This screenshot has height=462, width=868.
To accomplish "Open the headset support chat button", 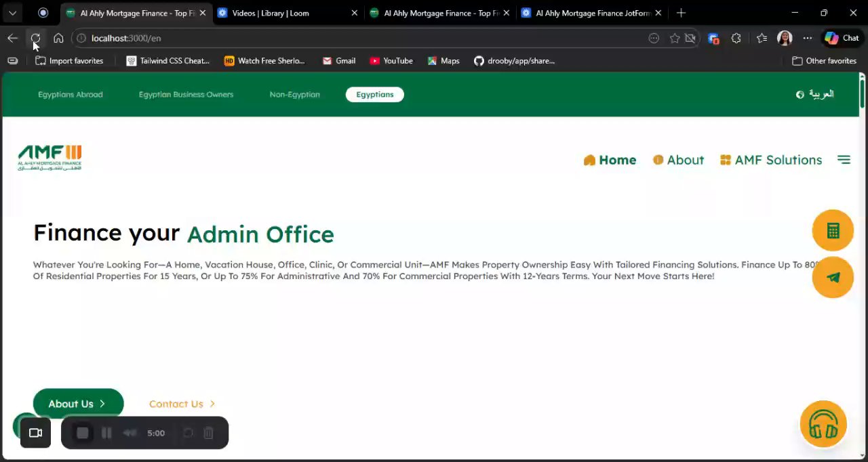I will click(823, 424).
